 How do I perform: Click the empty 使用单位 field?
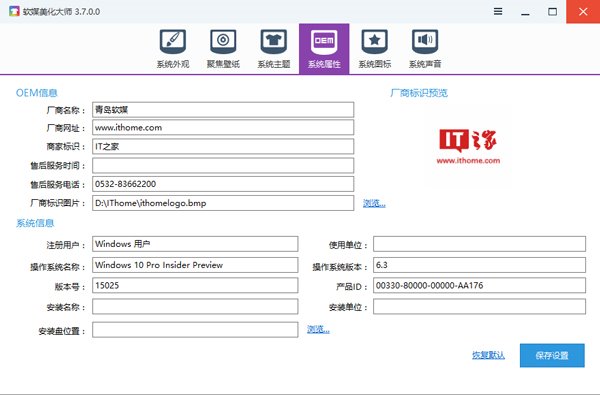[479, 244]
